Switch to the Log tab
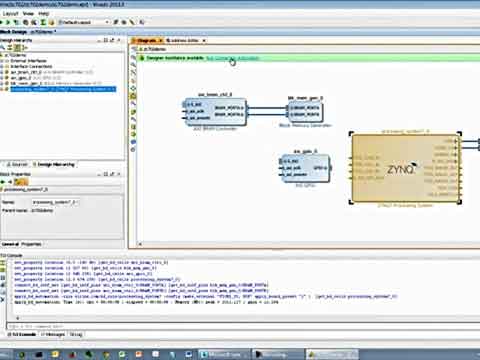This screenshot has width=480, height=360. coord(76,334)
